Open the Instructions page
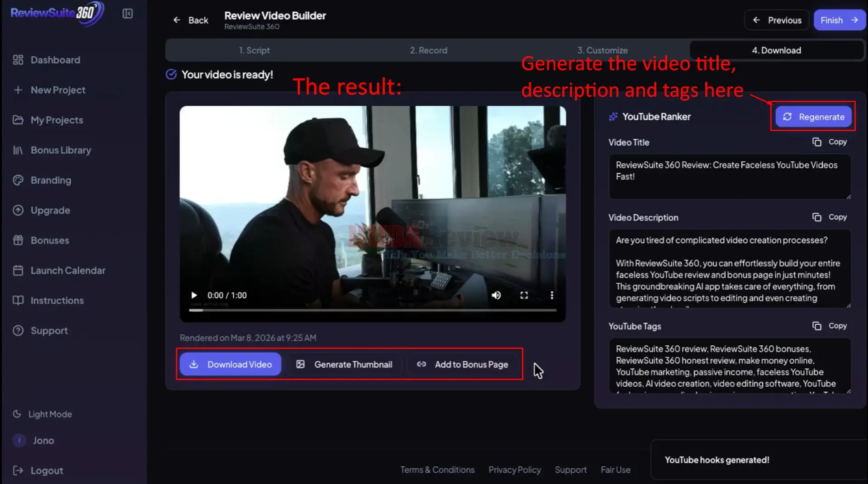This screenshot has width=868, height=484. [x=57, y=300]
